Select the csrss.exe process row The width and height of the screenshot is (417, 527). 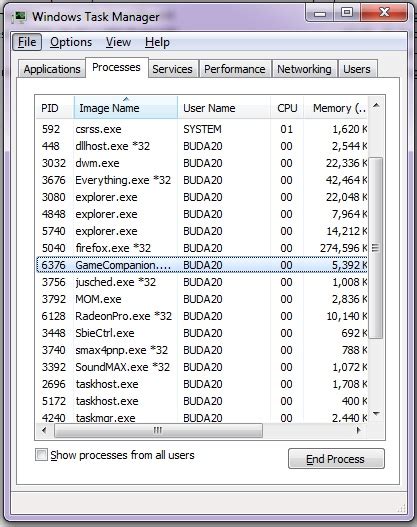202,129
